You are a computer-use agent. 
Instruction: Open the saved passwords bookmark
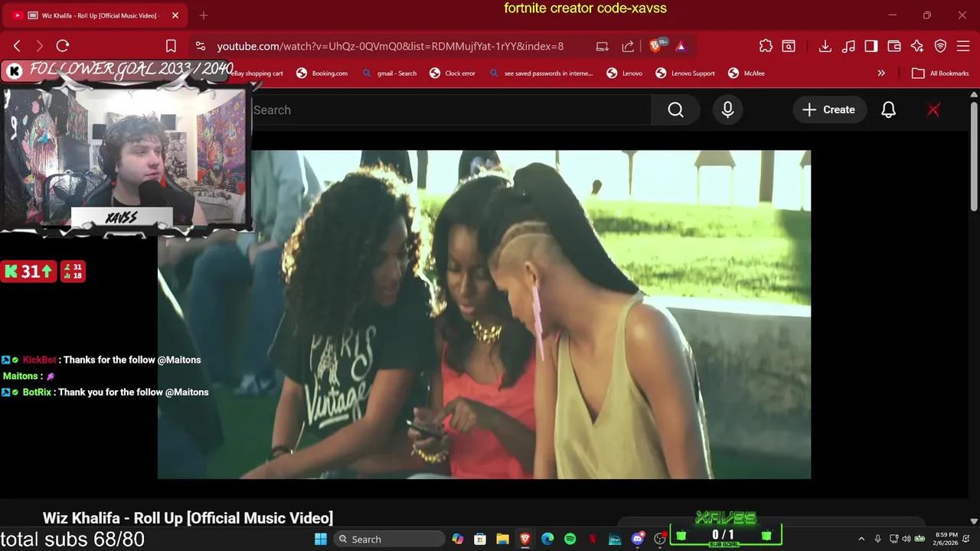pyautogui.click(x=541, y=73)
